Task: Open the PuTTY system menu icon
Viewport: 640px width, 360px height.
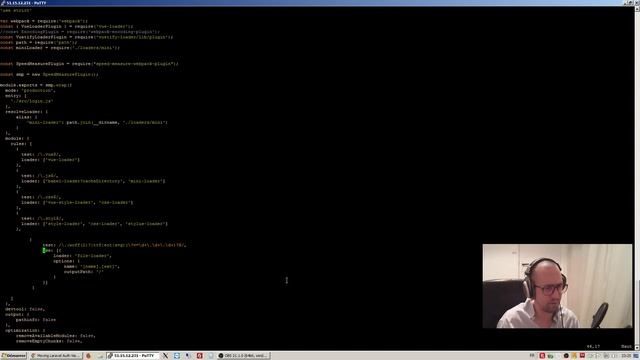Action: [x=2, y=2]
